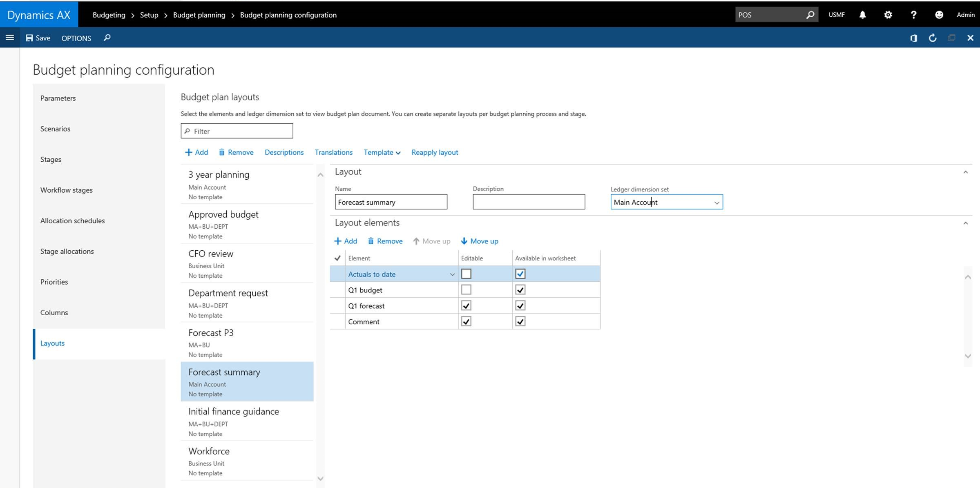Screen dimensions: 980x488
Task: Select the 3 year planning layout
Action: [x=247, y=185]
